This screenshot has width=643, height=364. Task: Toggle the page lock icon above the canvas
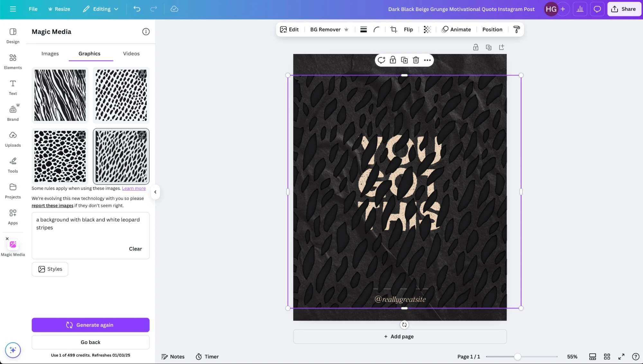tap(476, 47)
